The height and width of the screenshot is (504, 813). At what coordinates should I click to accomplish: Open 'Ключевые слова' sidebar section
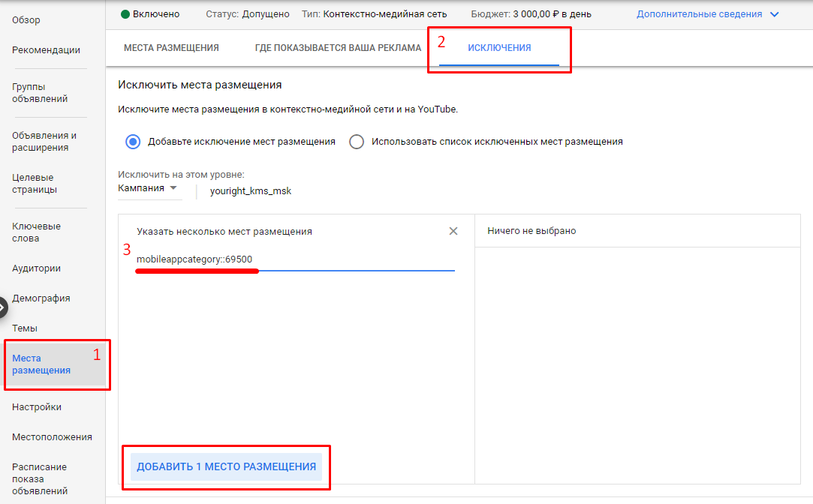pos(36,232)
